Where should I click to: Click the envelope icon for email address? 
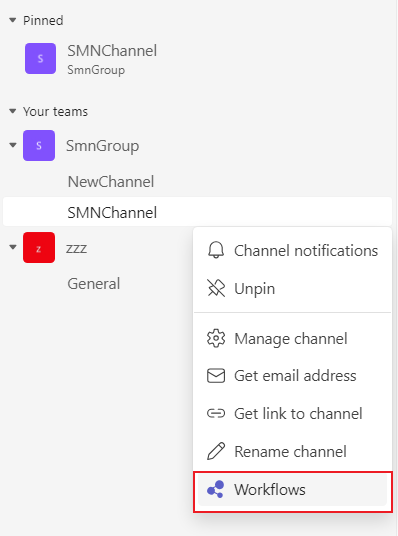pos(216,376)
